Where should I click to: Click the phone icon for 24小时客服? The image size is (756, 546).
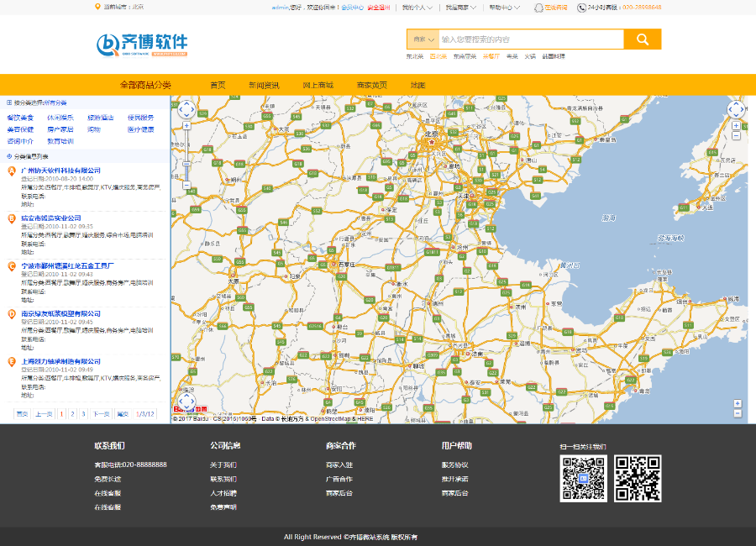click(581, 8)
